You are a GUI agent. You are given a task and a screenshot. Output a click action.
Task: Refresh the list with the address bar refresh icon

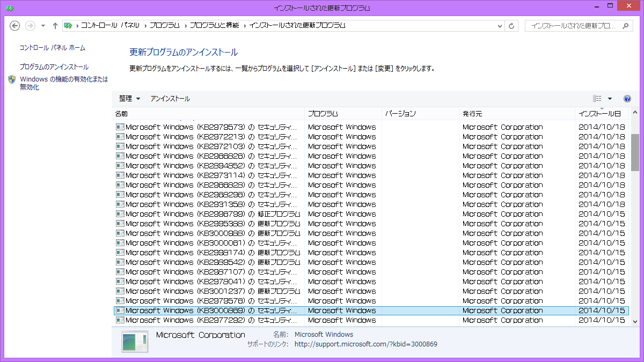click(x=512, y=26)
